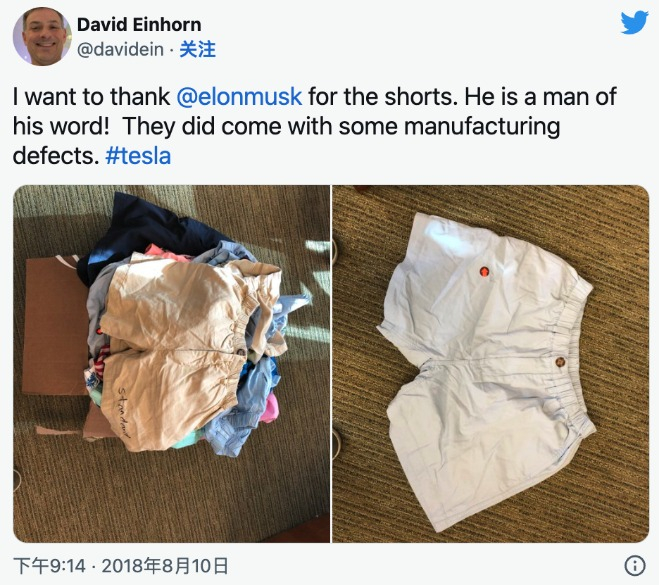The height and width of the screenshot is (585, 659).
Task: Follow the account via 关注 link
Action: pos(198,50)
